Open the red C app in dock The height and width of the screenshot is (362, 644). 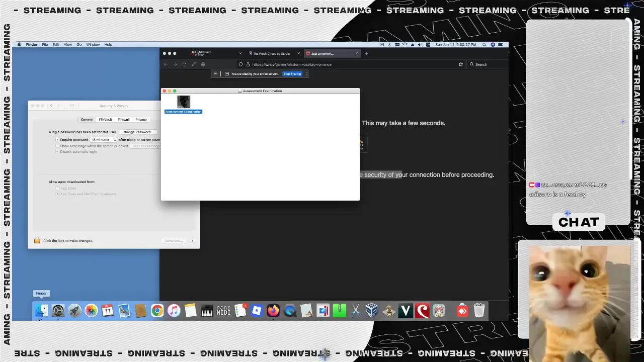[422, 311]
